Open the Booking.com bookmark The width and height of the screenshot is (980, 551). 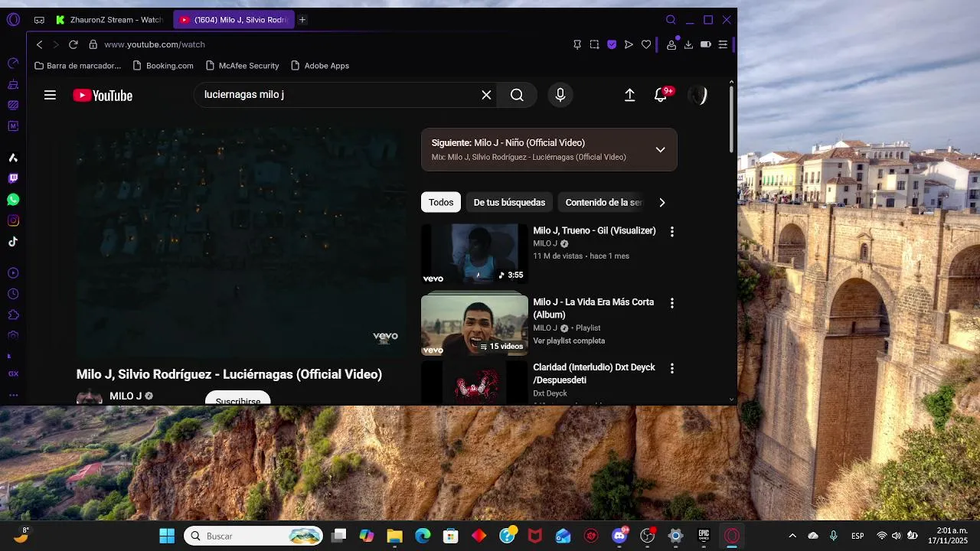[x=163, y=66]
